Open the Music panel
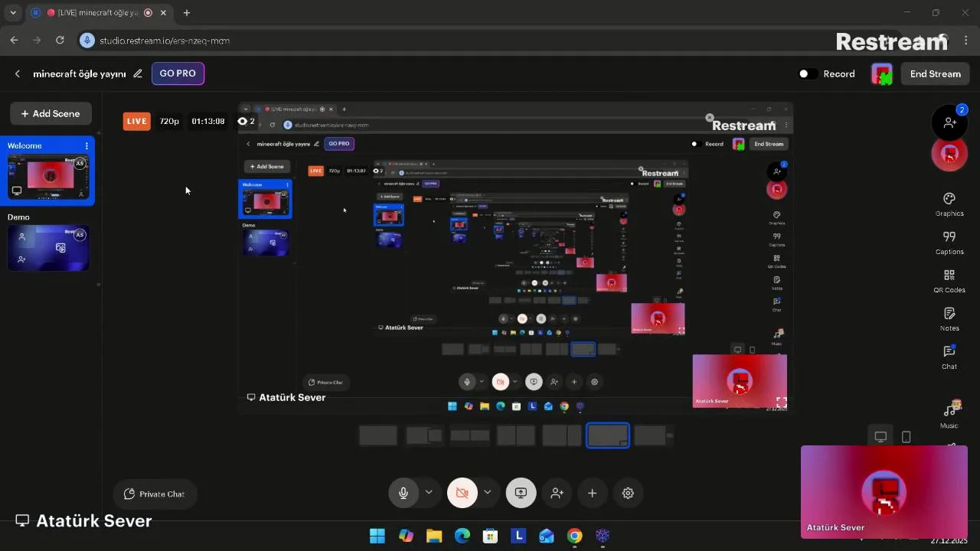 pyautogui.click(x=949, y=414)
